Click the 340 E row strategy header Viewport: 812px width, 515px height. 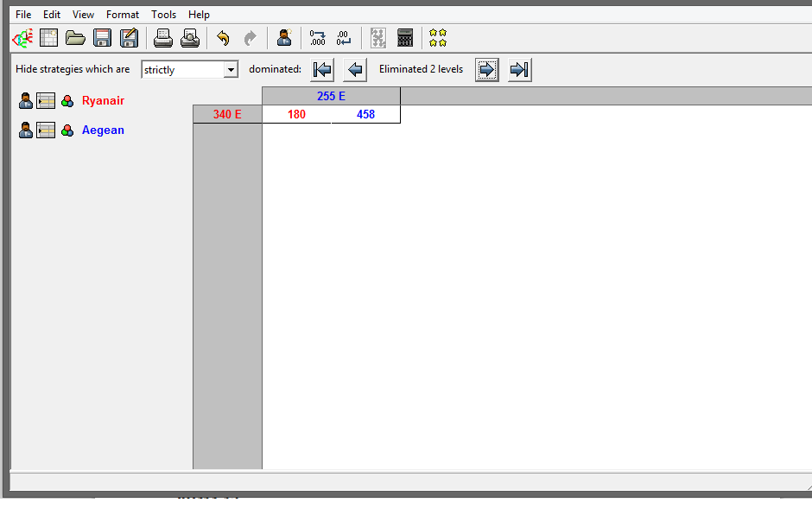point(227,115)
